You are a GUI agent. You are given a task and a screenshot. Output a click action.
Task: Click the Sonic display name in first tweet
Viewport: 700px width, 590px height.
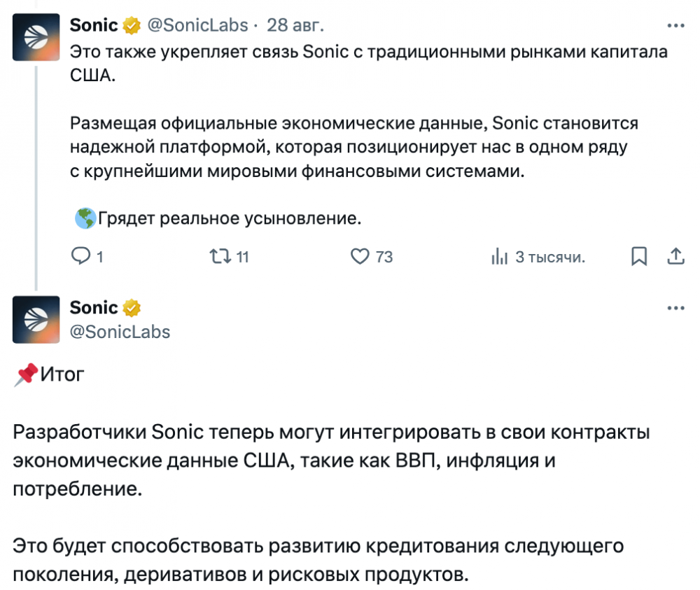94,26
